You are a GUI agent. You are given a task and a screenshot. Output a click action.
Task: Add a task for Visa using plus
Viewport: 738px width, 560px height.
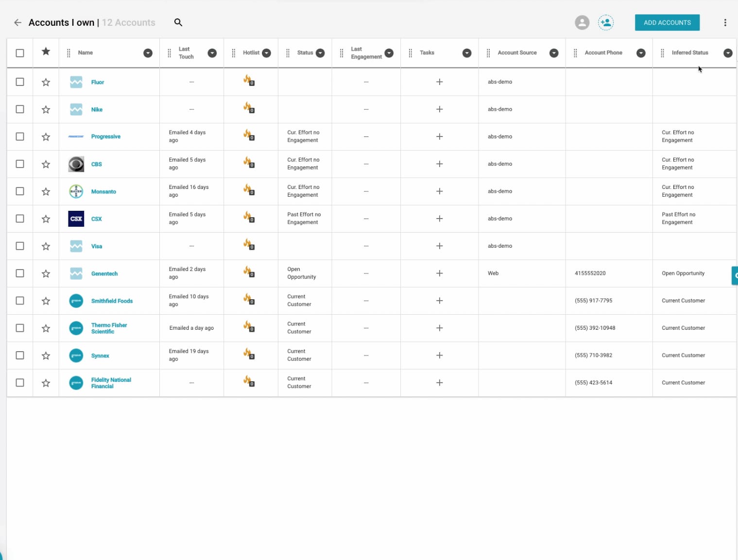[x=439, y=246]
